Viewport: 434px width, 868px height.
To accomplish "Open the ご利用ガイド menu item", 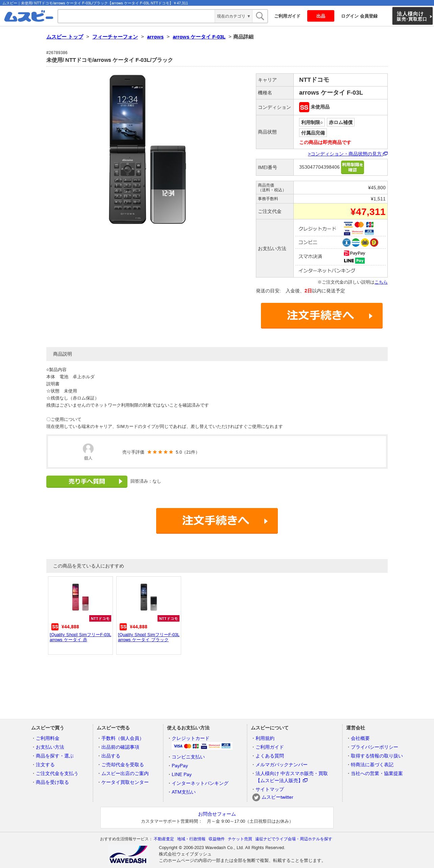I will point(287,16).
